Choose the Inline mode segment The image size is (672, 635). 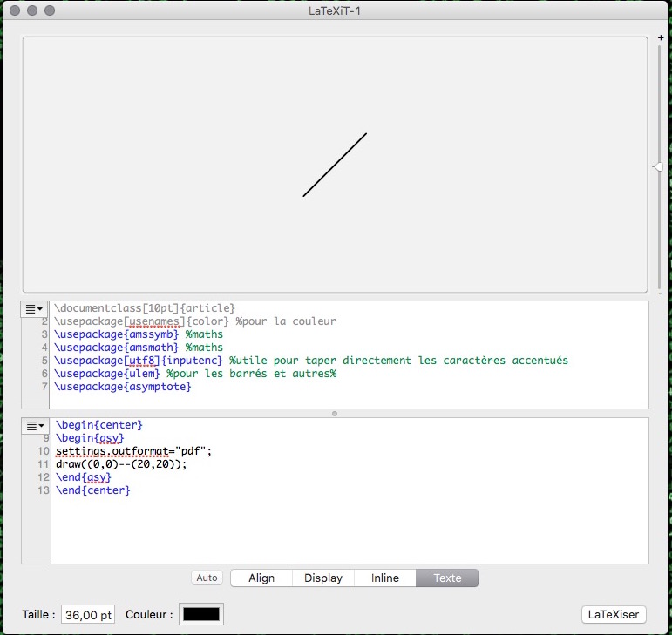[385, 578]
